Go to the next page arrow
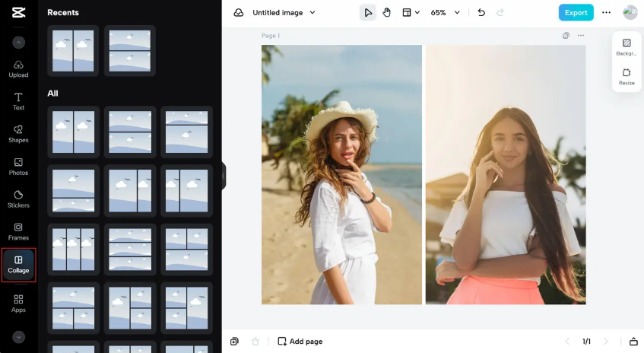Screen dimensions: 644x353 pos(606,342)
